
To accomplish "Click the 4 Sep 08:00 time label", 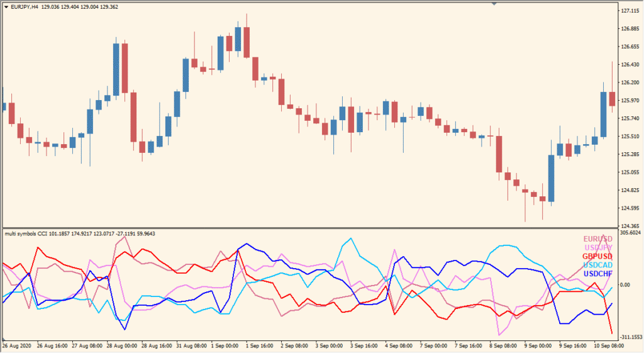I will [399, 346].
